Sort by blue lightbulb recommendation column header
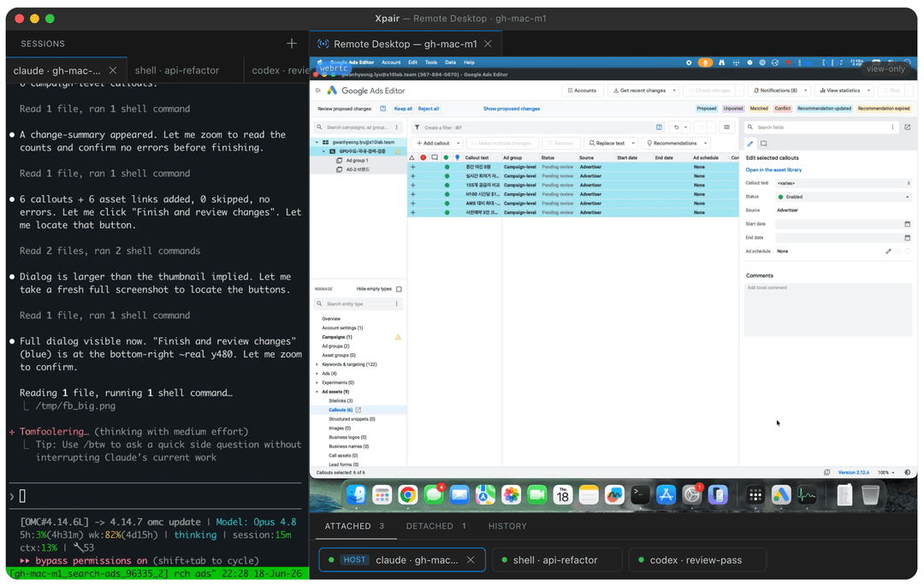The image size is (924, 585). pyautogui.click(x=457, y=158)
